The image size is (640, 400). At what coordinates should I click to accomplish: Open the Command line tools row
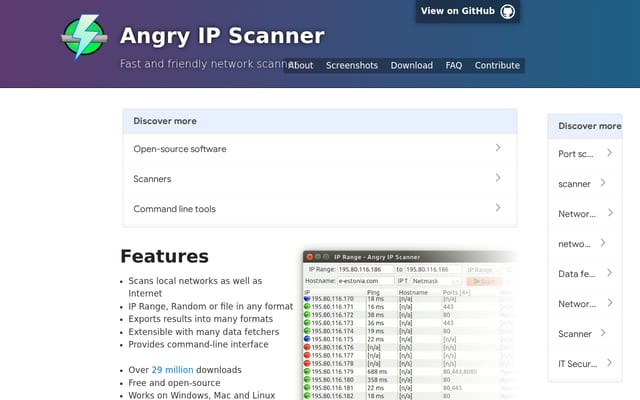pyautogui.click(x=320, y=209)
